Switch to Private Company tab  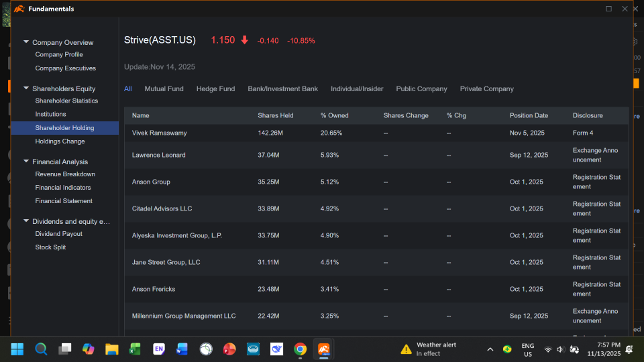(x=487, y=88)
